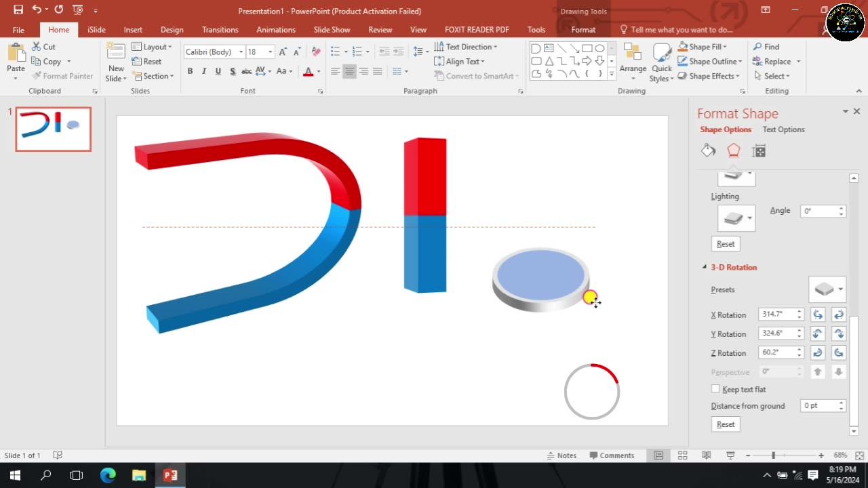
Task: Select the Effects pentagon icon in Format Shape
Action: [733, 150]
